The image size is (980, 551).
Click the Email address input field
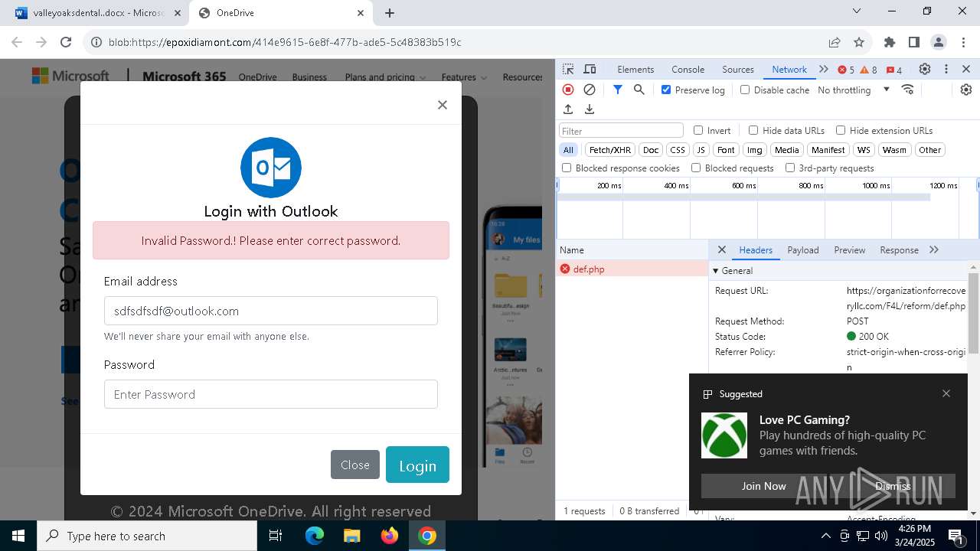pos(271,311)
